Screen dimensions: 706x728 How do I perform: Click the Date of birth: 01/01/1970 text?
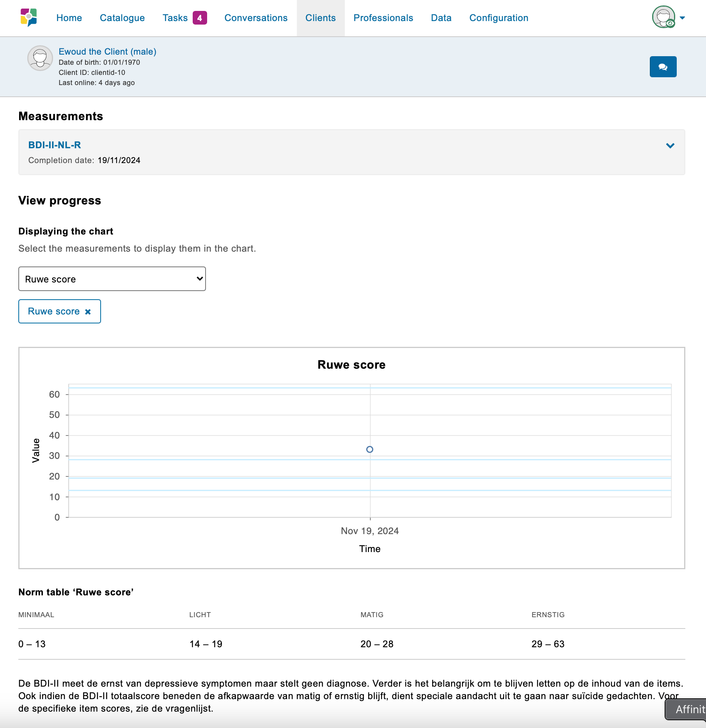click(99, 62)
